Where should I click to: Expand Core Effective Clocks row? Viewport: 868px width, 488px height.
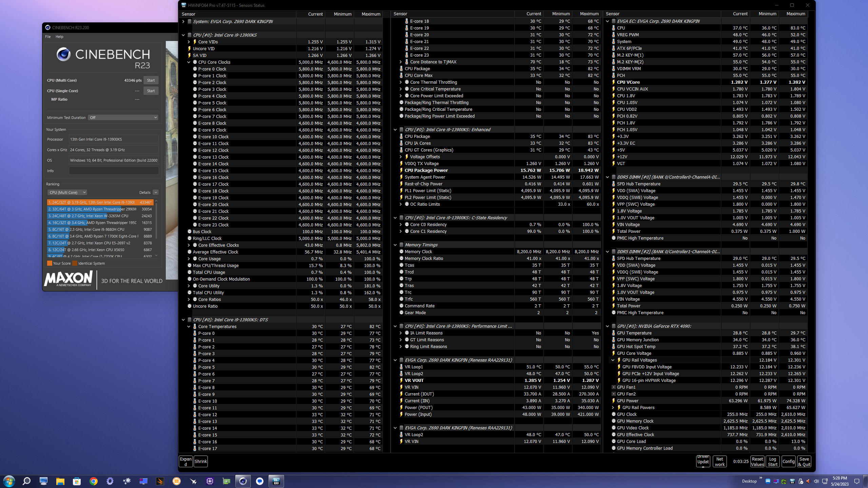click(x=189, y=245)
